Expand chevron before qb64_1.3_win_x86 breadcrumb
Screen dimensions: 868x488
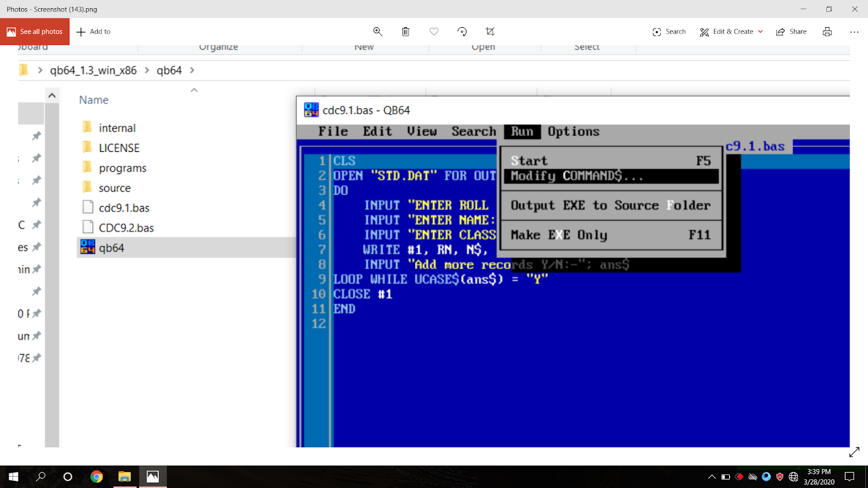tap(40, 70)
